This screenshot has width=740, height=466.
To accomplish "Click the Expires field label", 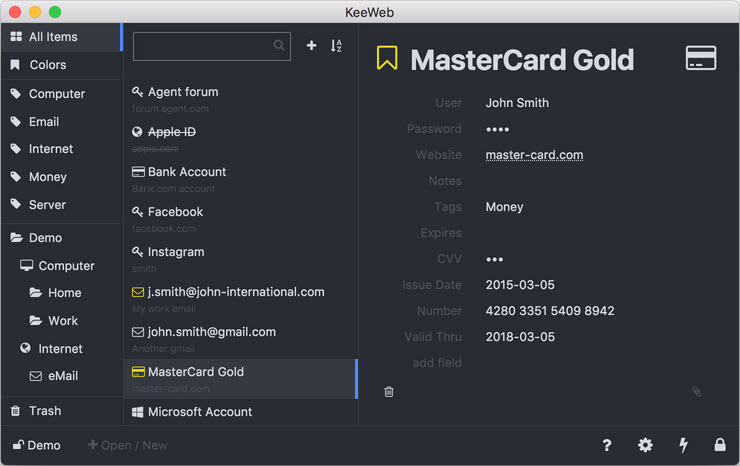I will [x=441, y=233].
